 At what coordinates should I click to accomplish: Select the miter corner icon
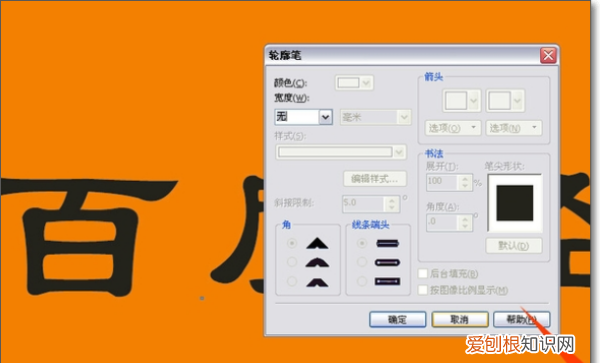(x=317, y=243)
